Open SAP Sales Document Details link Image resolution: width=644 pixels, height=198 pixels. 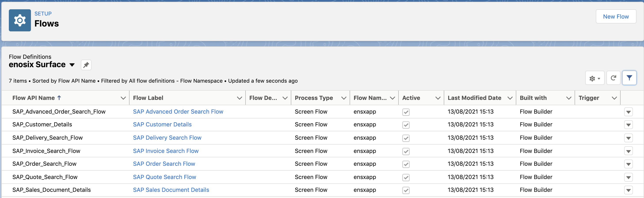click(x=171, y=190)
